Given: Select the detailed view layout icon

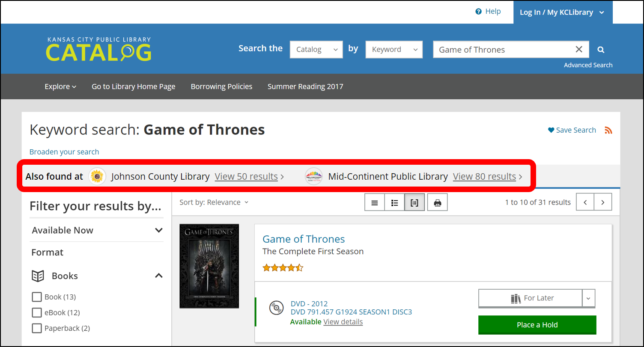Looking at the screenshot, I should point(414,202).
